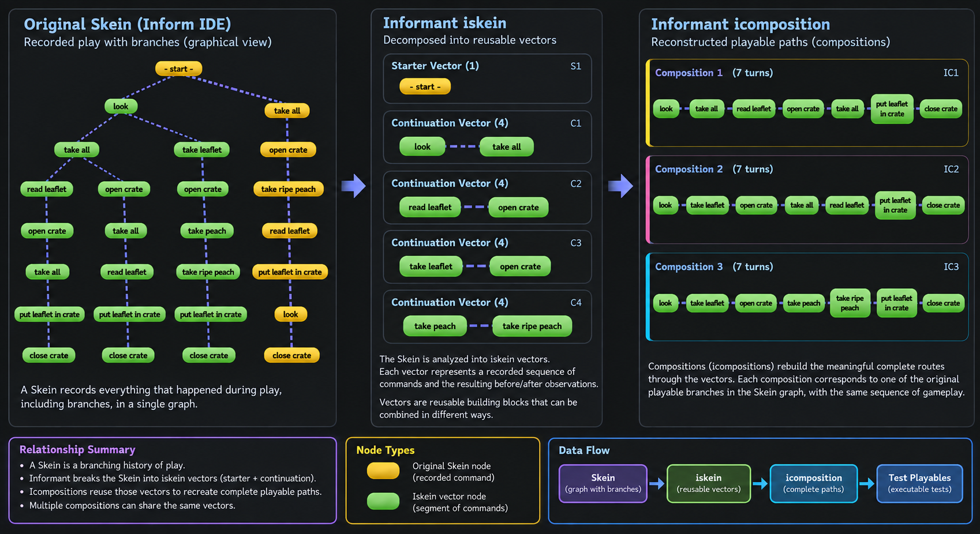Click yellow 'put leaflet in crate' Skein node
980x534 pixels.
[x=290, y=272]
